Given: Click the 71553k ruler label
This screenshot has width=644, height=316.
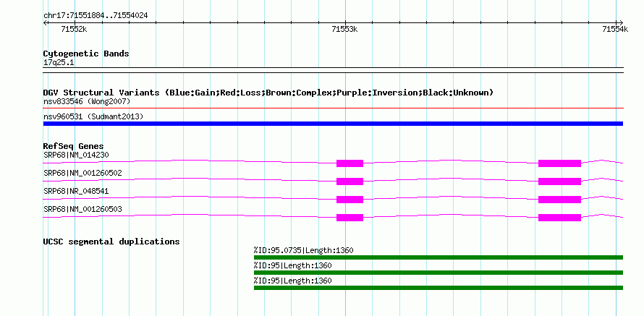Looking at the screenshot, I should (345, 29).
